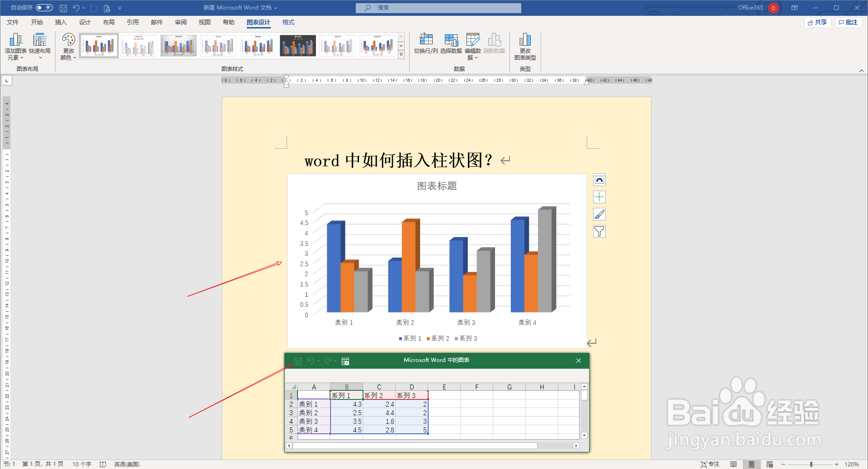Viewport: 868px width, 469px height.
Task: Click 更改图表类型 icon
Action: [x=525, y=47]
